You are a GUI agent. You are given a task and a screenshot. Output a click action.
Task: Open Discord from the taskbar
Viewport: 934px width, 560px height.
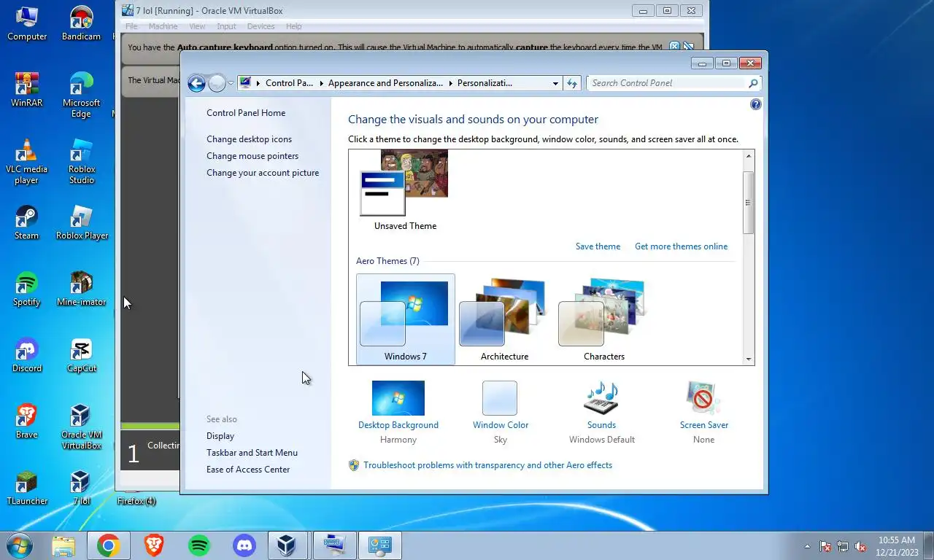(x=244, y=545)
